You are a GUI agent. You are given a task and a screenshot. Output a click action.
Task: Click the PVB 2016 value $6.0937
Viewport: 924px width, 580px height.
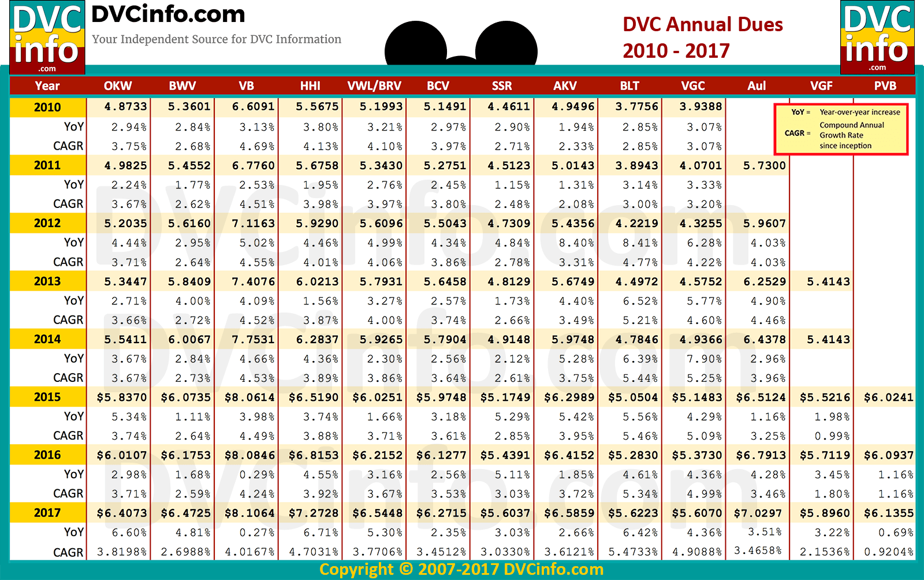click(x=888, y=455)
